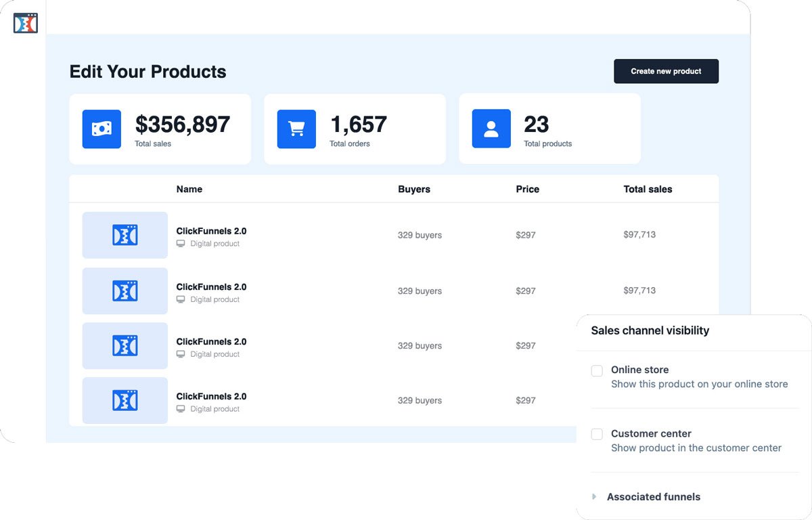Click the person icon next to Total products

tap(491, 129)
